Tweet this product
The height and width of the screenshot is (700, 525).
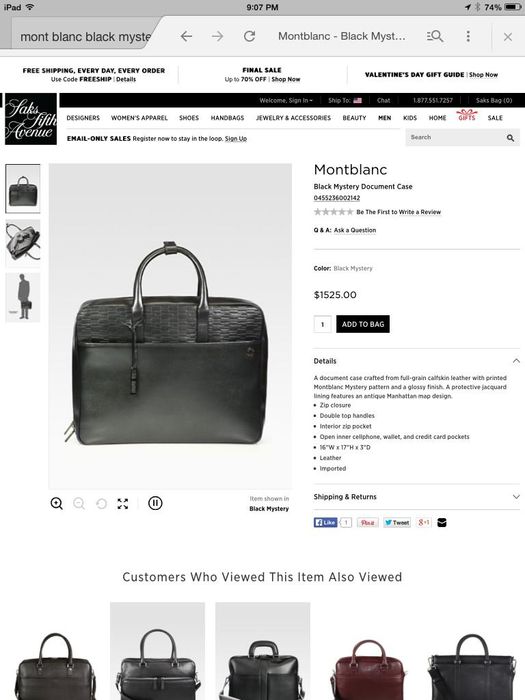(x=396, y=522)
